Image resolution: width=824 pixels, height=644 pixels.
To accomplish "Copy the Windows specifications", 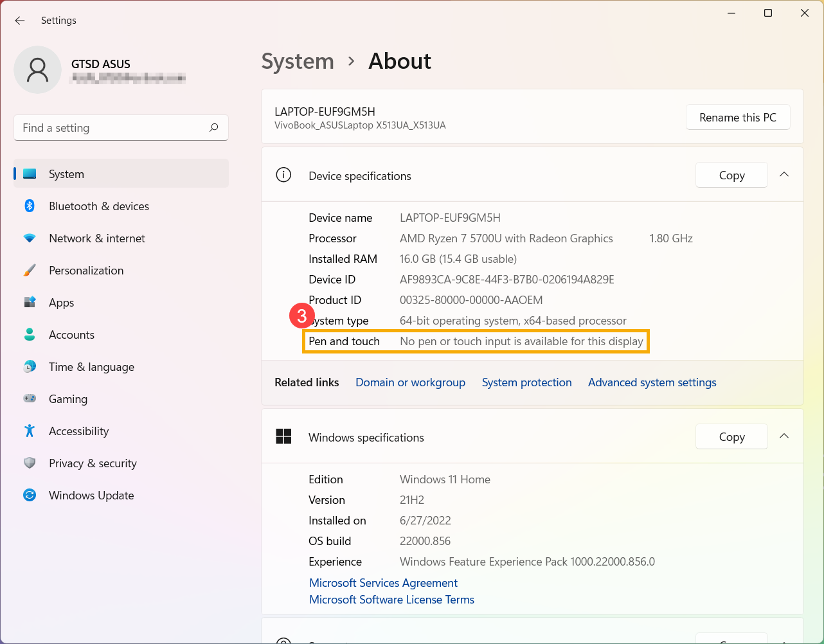I will tap(731, 437).
